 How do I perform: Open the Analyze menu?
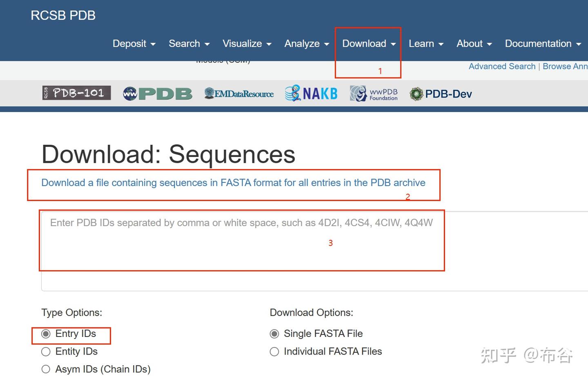tap(307, 44)
